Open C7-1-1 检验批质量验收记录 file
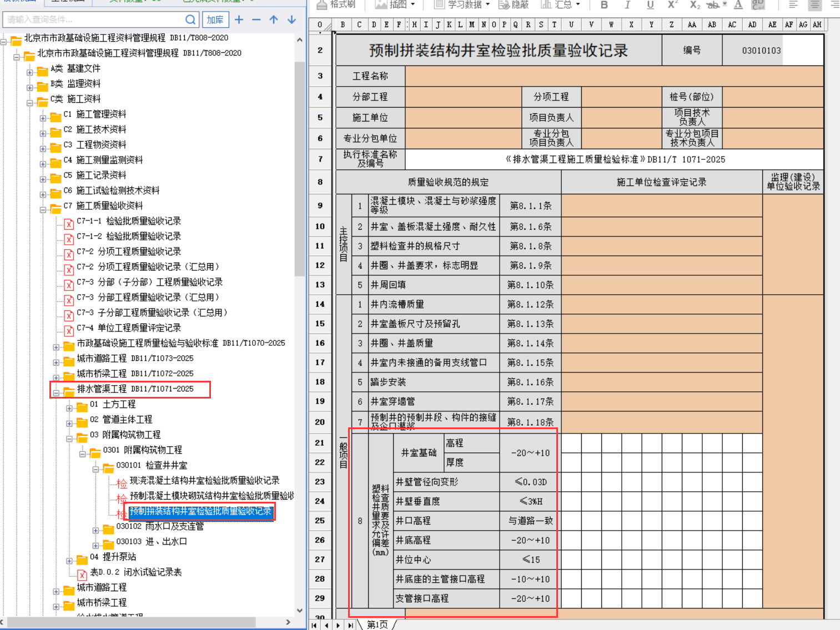This screenshot has width=840, height=630. click(129, 221)
